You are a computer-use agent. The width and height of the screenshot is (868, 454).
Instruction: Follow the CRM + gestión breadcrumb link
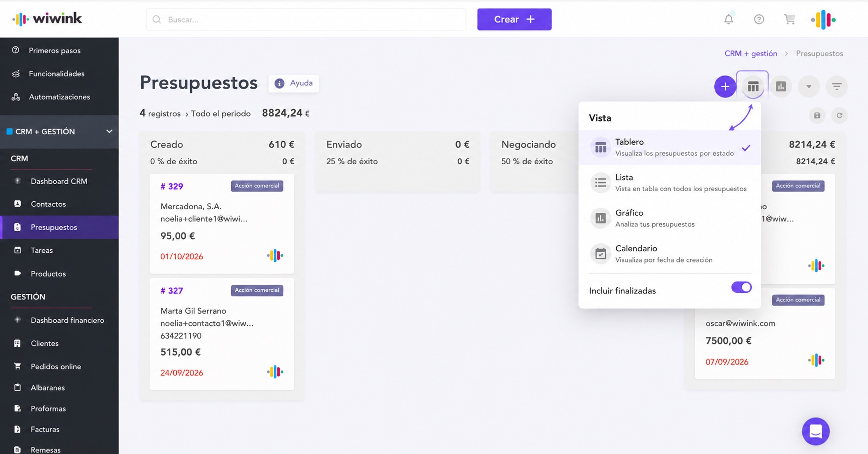[750, 54]
